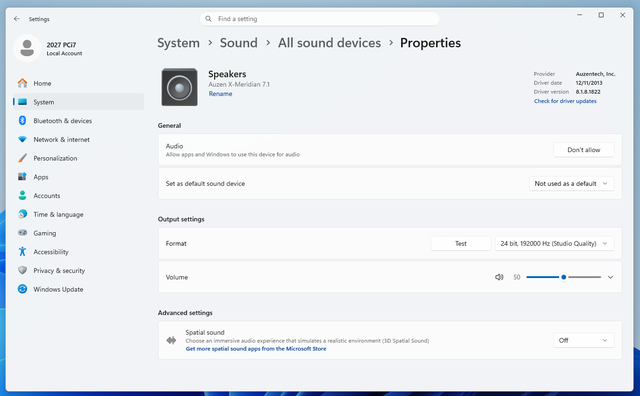This screenshot has width=640, height=396.
Task: Click the search magnifier icon
Action: [x=209, y=19]
